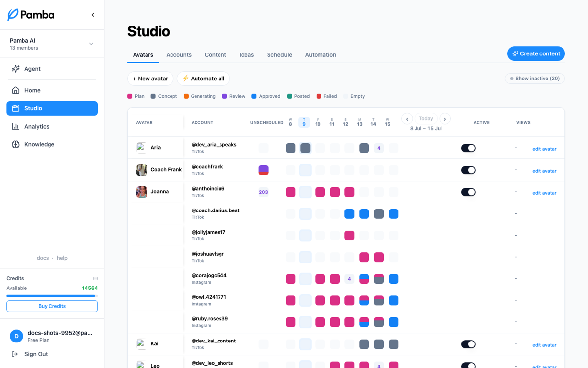Switch to the Schedule tab
The height and width of the screenshot is (368, 588).
point(279,55)
